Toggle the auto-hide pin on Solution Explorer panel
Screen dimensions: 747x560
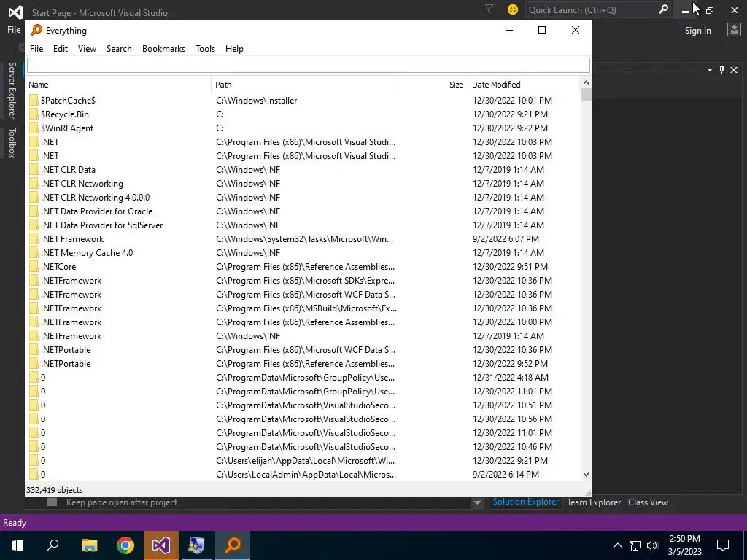click(721, 70)
